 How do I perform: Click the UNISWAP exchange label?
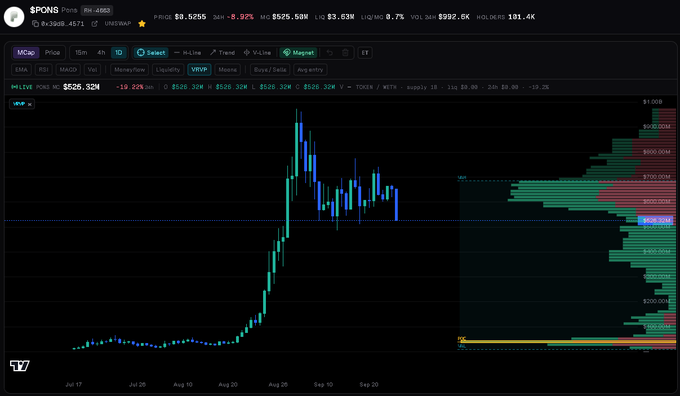coord(118,23)
